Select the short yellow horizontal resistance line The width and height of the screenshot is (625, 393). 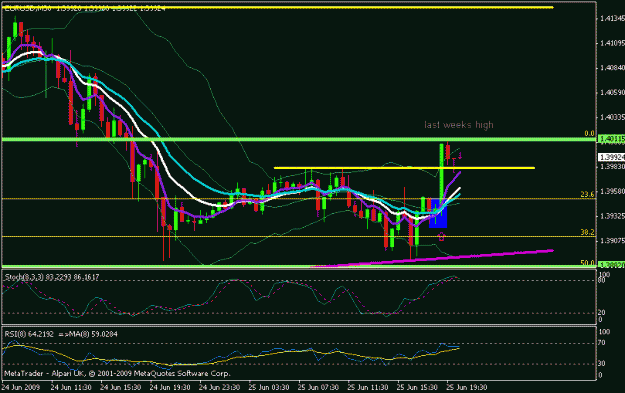pyautogui.click(x=404, y=168)
